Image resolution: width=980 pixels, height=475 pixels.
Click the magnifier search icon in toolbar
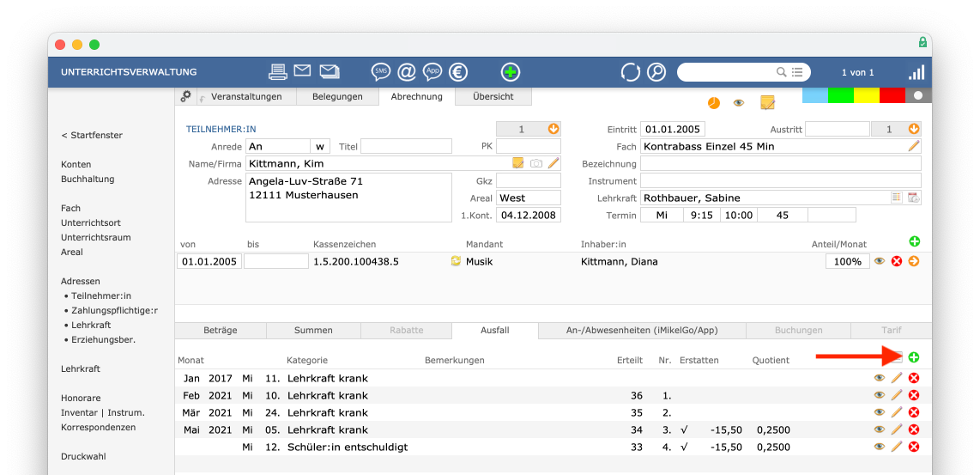[x=656, y=72]
